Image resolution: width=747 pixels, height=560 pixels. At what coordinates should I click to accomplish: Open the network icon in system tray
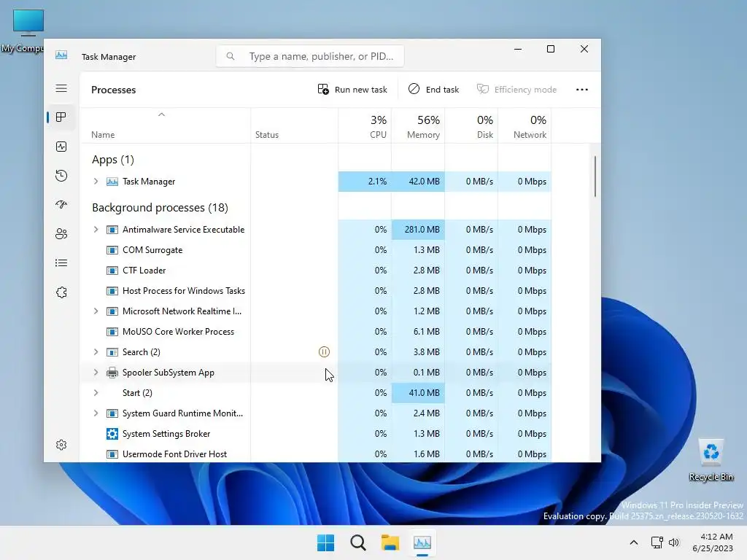[657, 542]
